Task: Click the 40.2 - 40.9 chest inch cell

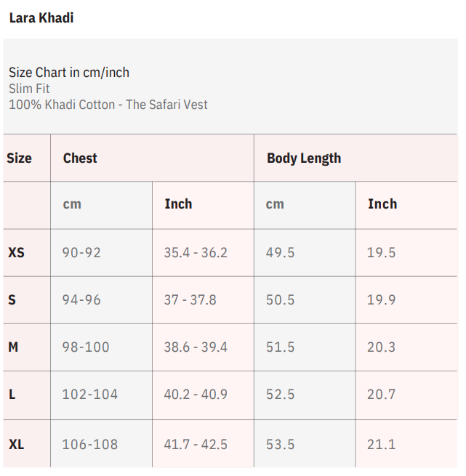Action: (196, 394)
